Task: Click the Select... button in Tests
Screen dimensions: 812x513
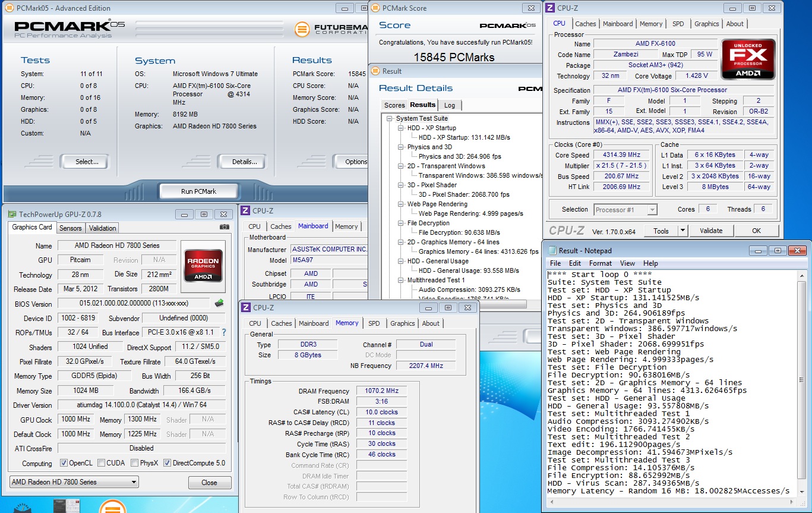Action: tap(87, 162)
